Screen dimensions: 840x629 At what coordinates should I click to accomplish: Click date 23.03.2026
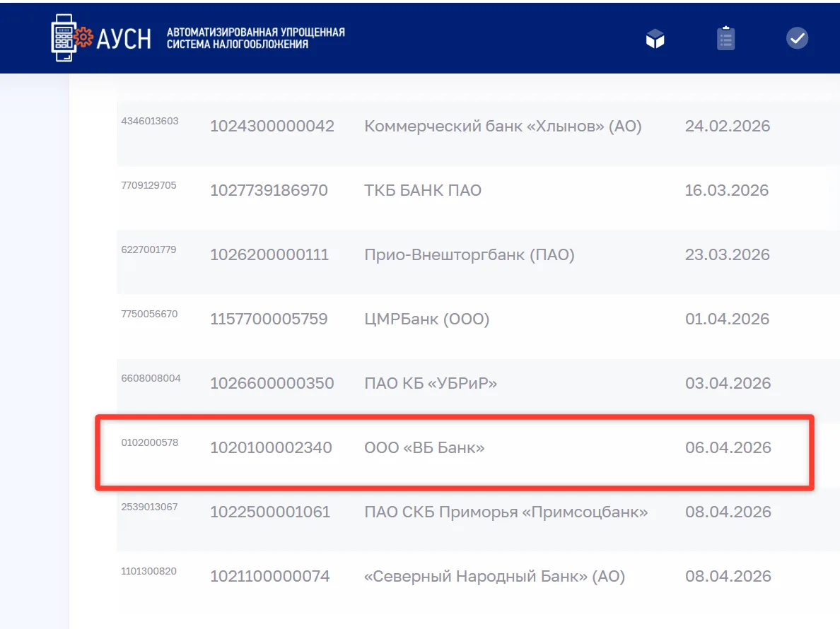(x=727, y=254)
